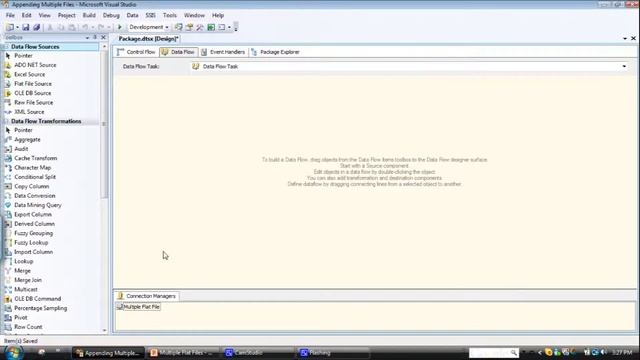Select Excel Source in the toolbox
The width and height of the screenshot is (640, 360).
(x=29, y=74)
